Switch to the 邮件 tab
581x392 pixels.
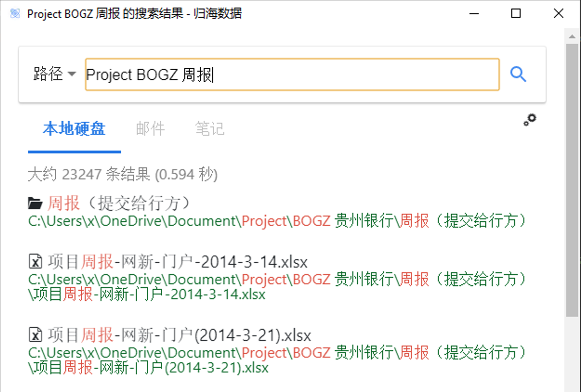(150, 129)
